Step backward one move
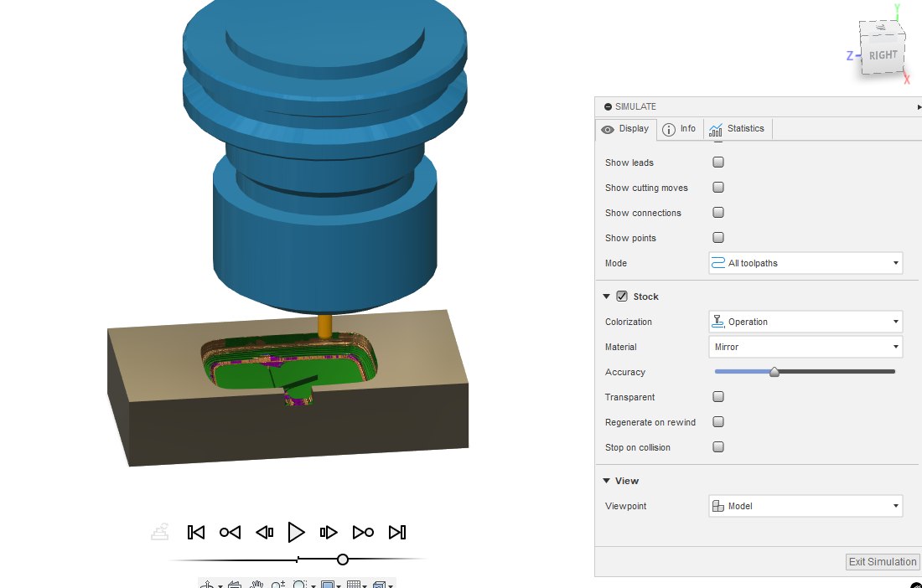922x588 pixels. click(265, 532)
